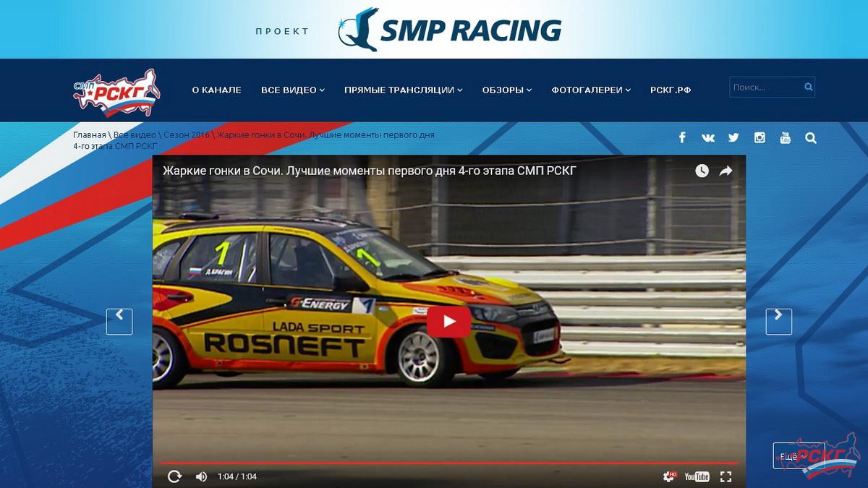Open the Instagram social icon

(759, 137)
